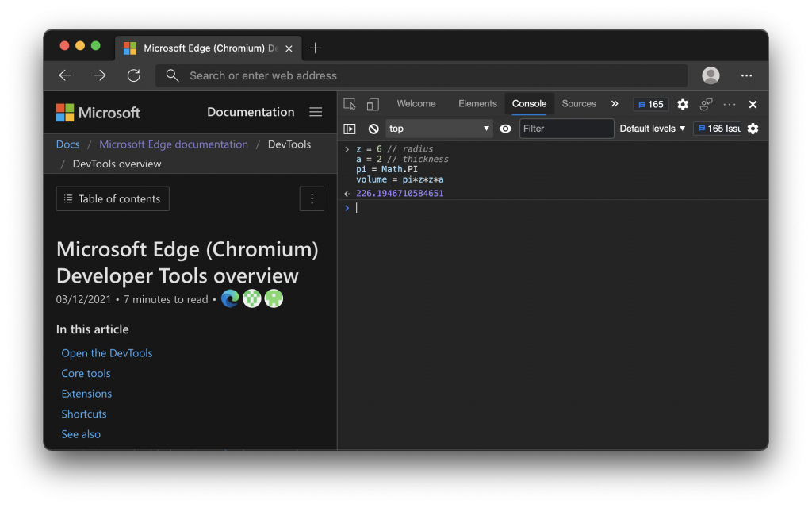Click the Edge logo contributor avatar

[230, 298]
